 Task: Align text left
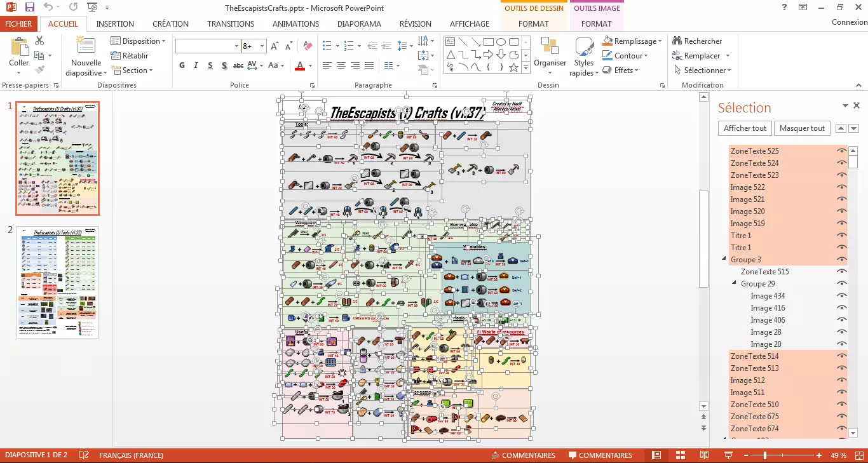327,65
